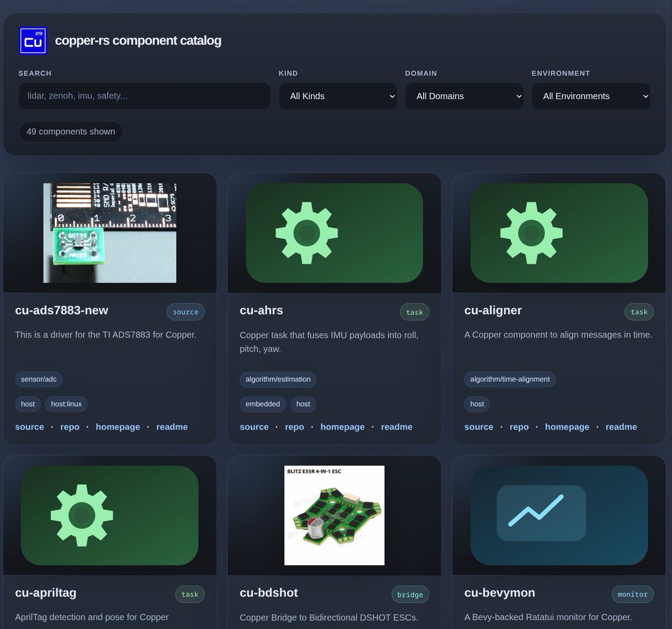Click the cu-aligner green gear icon
The width and height of the screenshot is (672, 629).
coord(531,233)
